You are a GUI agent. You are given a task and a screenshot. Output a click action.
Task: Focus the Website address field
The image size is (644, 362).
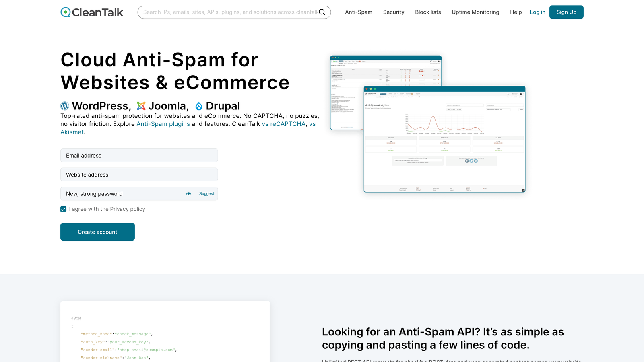click(x=139, y=175)
